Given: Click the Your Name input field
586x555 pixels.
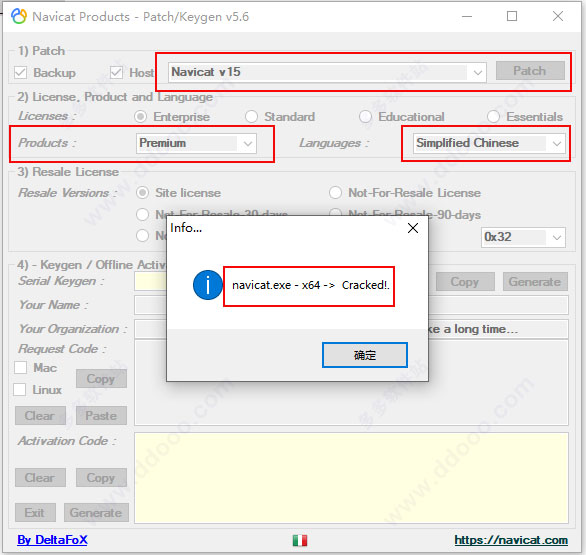Looking at the screenshot, I should pyautogui.click(x=150, y=305).
